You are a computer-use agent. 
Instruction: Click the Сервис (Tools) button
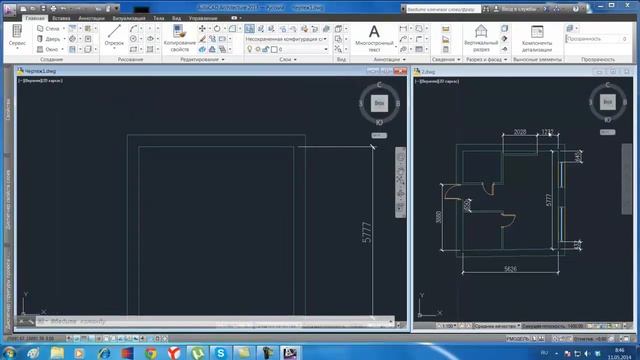[x=17, y=36]
